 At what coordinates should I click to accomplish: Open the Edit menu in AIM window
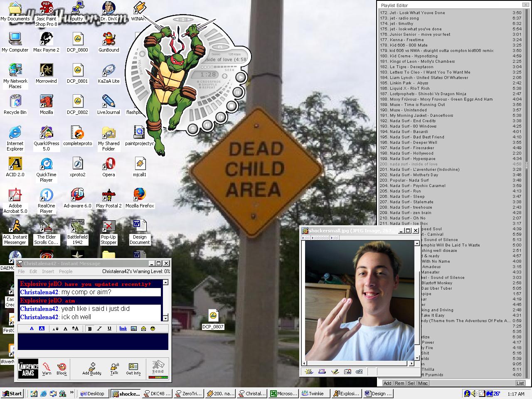[x=33, y=271]
